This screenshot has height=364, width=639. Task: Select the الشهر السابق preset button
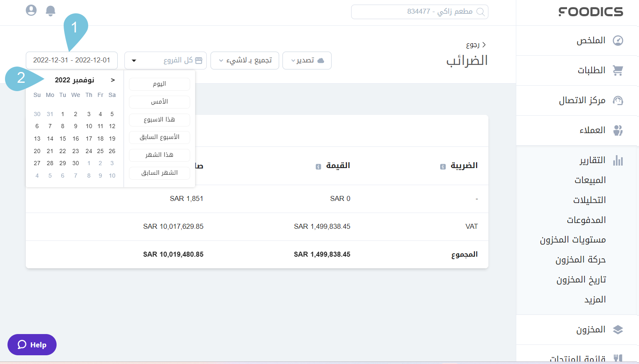159,173
